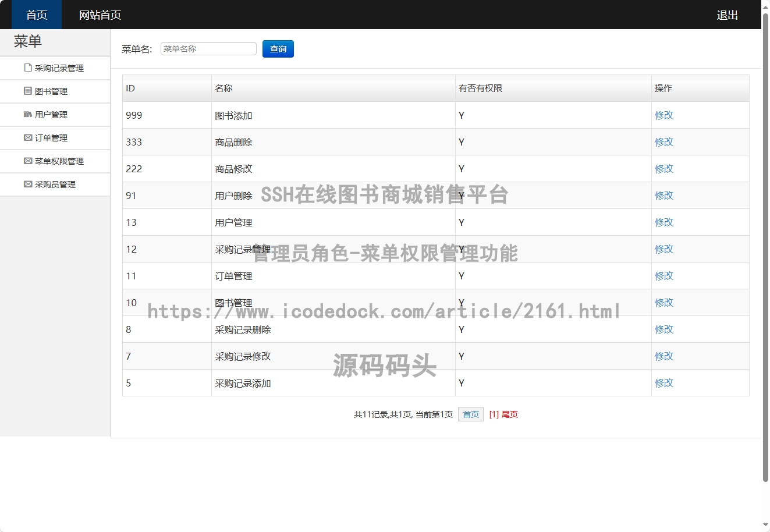Click 修改 for 采购记录修改 row
This screenshot has height=532, width=770.
[x=664, y=356]
